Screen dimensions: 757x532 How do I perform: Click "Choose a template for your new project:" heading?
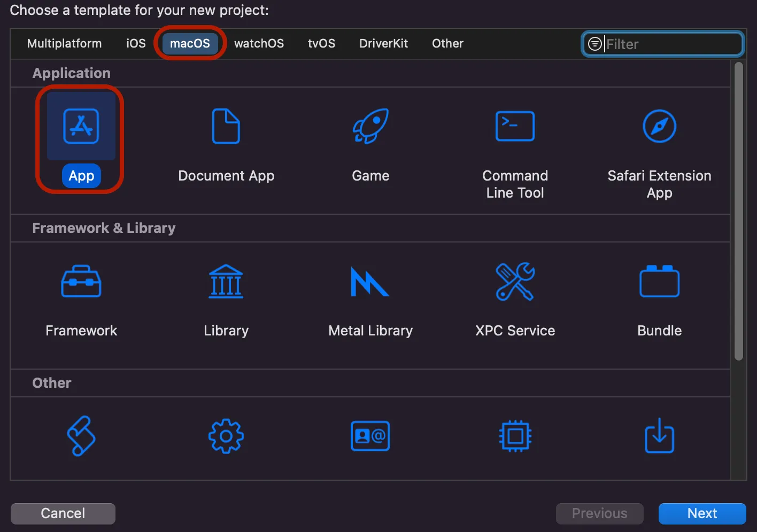tap(139, 10)
